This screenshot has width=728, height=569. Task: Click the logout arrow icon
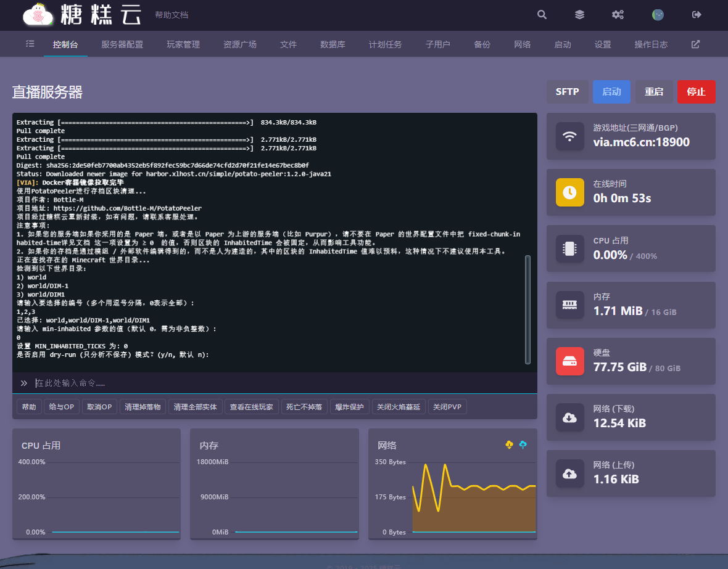697,15
